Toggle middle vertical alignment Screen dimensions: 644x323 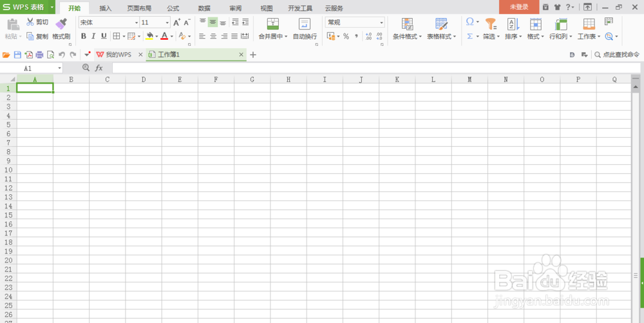point(213,22)
